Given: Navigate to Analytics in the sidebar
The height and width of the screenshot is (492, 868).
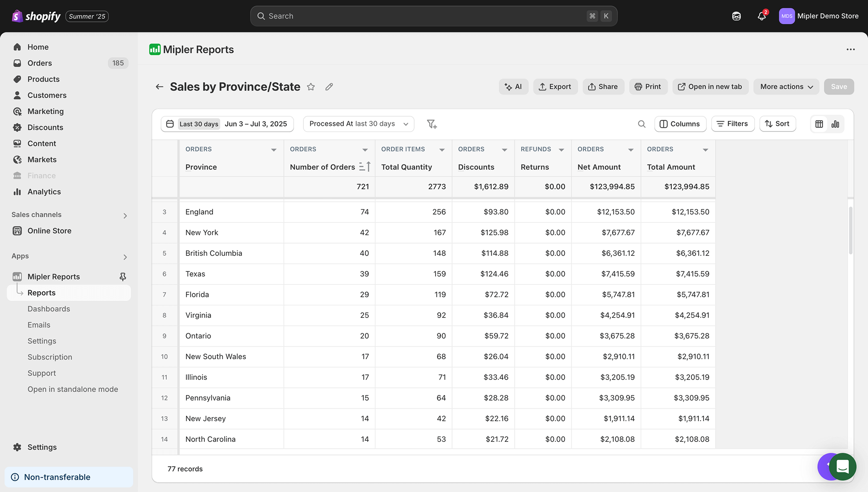Looking at the screenshot, I should pos(44,192).
